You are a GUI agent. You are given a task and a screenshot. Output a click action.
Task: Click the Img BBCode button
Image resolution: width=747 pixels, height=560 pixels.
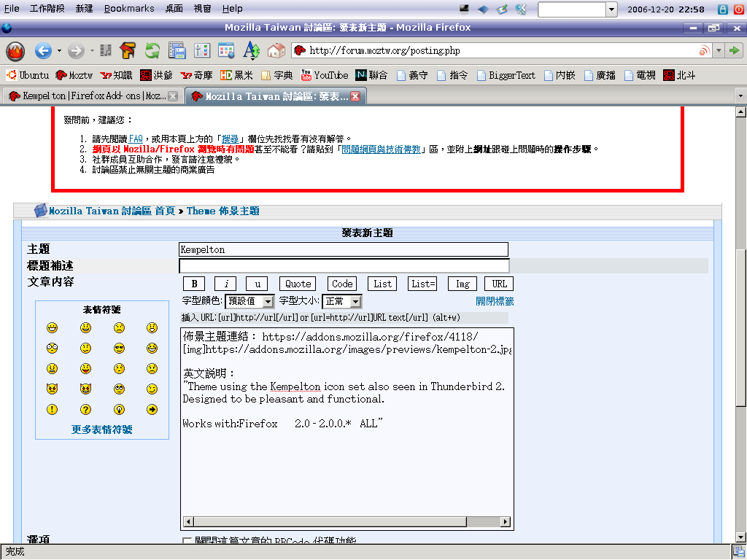tap(462, 284)
